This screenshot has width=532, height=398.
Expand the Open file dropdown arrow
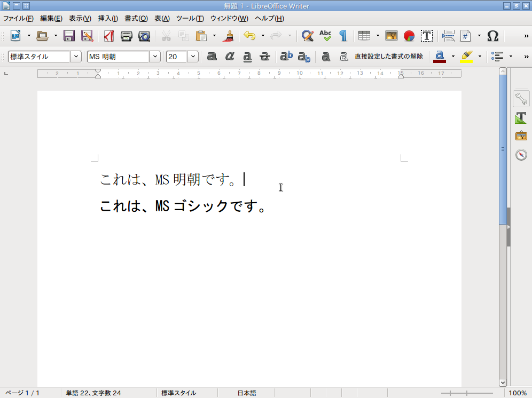(x=56, y=36)
